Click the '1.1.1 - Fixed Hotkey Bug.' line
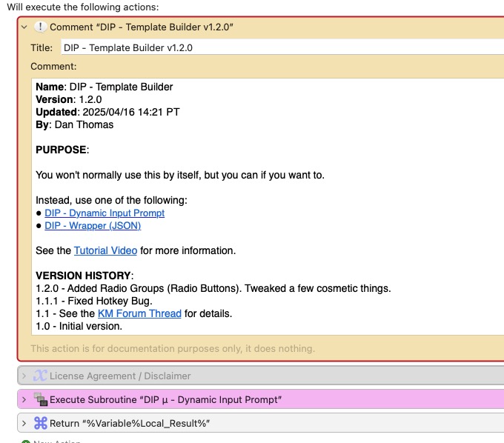 [x=94, y=301]
